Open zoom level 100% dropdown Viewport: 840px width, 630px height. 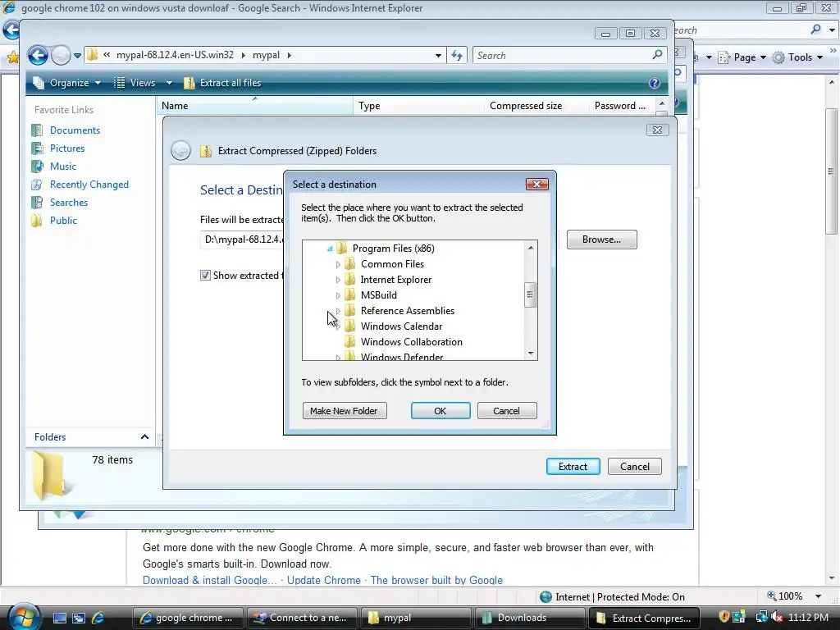coord(818,596)
